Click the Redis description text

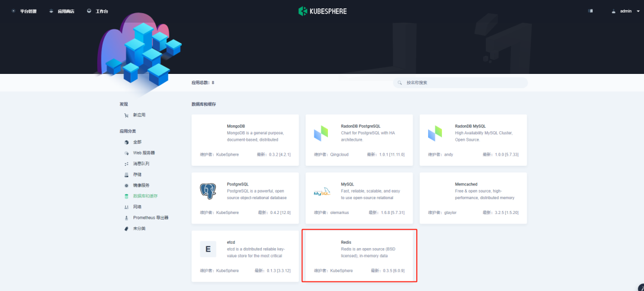368,252
